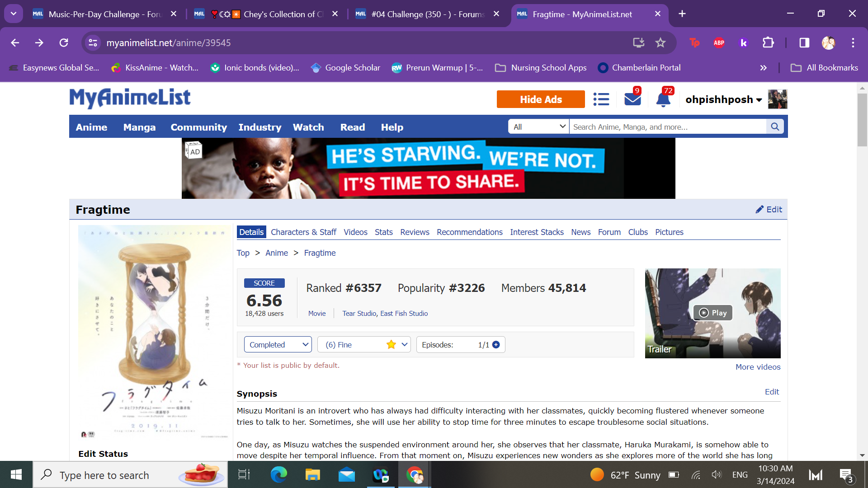Click the episode plus increment icon
The image size is (868, 488).
(496, 345)
